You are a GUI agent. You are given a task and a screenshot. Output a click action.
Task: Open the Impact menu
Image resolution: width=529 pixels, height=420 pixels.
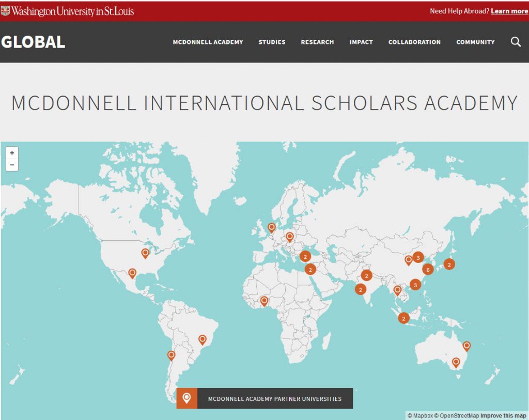pos(361,42)
